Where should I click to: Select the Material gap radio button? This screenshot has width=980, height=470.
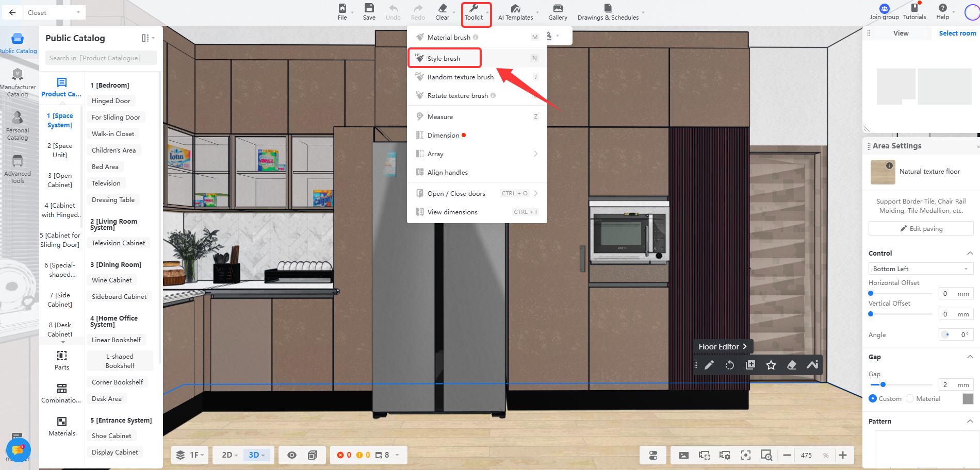coord(910,399)
